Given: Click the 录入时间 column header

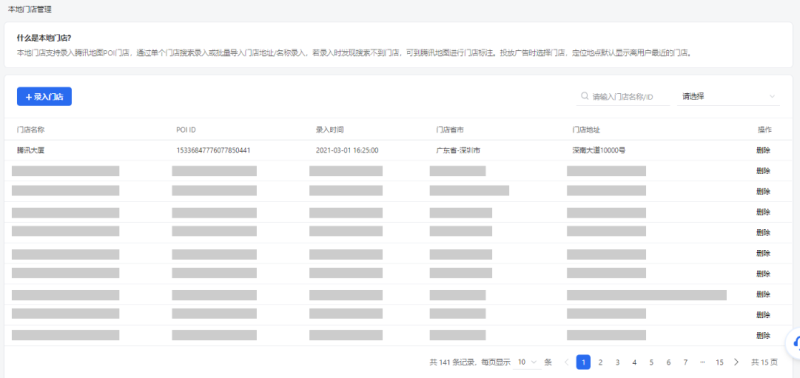Looking at the screenshot, I should coord(330,130).
